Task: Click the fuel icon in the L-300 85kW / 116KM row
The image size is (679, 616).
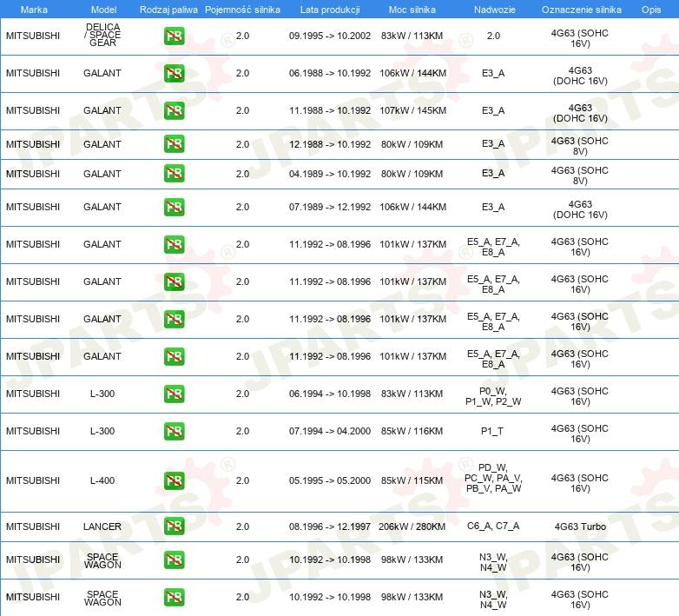Action: point(174,431)
